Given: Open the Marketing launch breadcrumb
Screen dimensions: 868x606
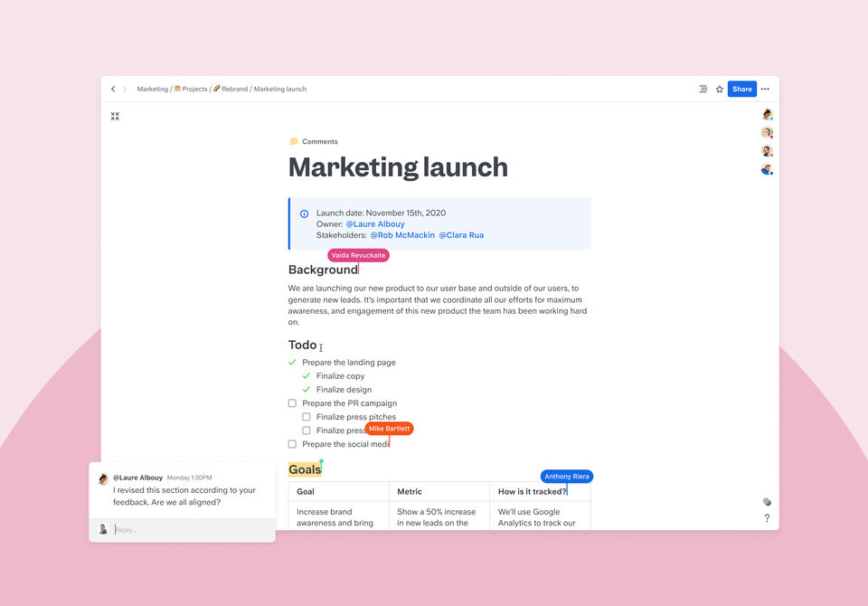Looking at the screenshot, I should click(280, 90).
